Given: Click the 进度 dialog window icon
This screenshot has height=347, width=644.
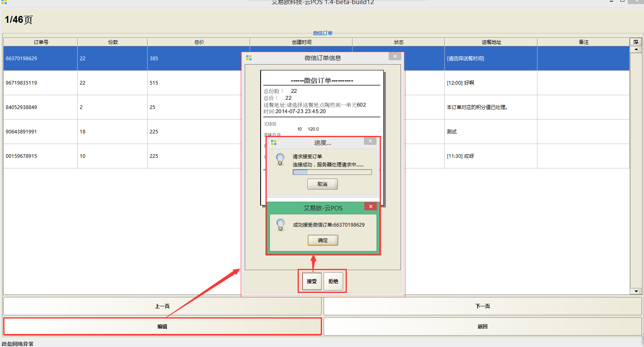Looking at the screenshot, I should coord(274,142).
